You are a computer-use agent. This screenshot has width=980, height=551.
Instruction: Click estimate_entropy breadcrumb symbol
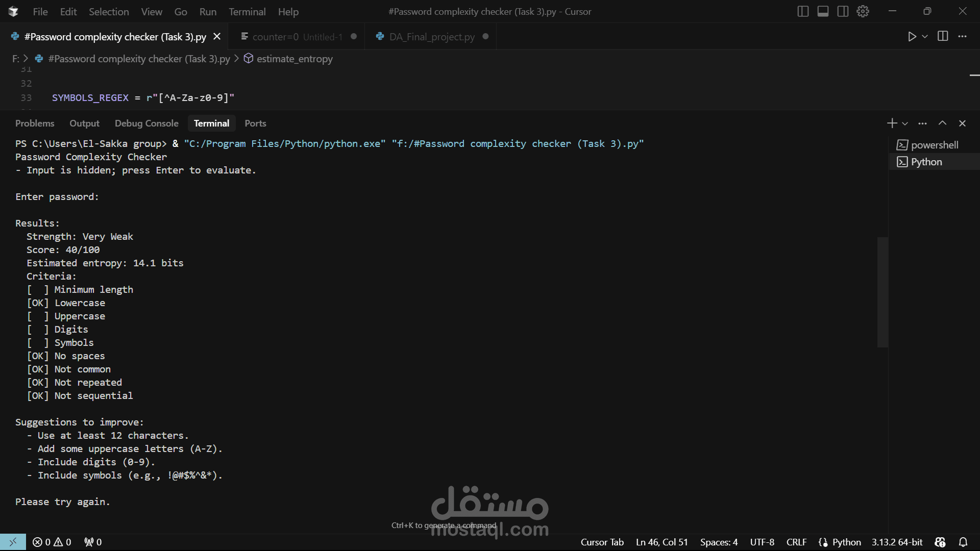(x=295, y=59)
